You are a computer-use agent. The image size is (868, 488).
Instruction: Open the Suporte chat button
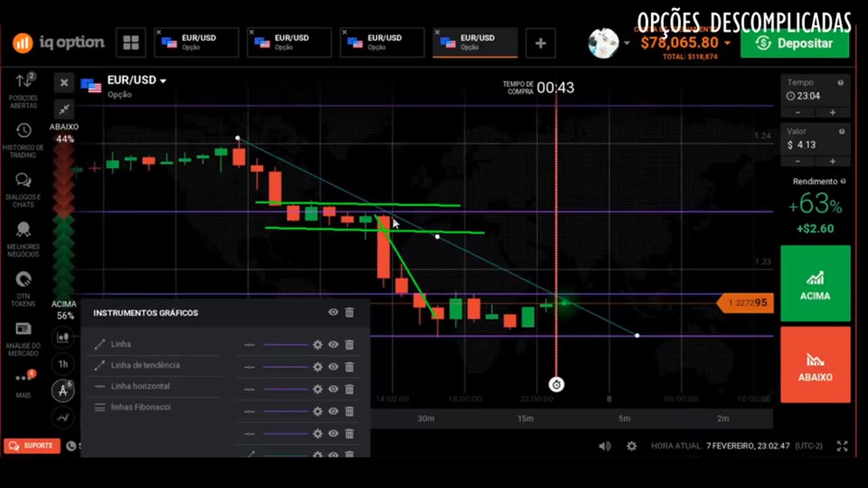(x=32, y=445)
